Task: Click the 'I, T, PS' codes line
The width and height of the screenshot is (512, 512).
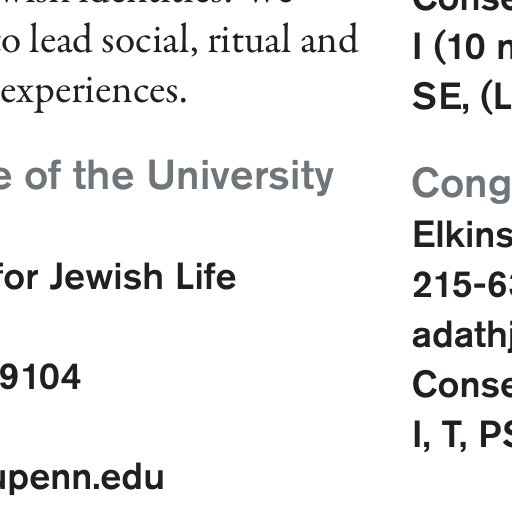Action: tap(462, 435)
